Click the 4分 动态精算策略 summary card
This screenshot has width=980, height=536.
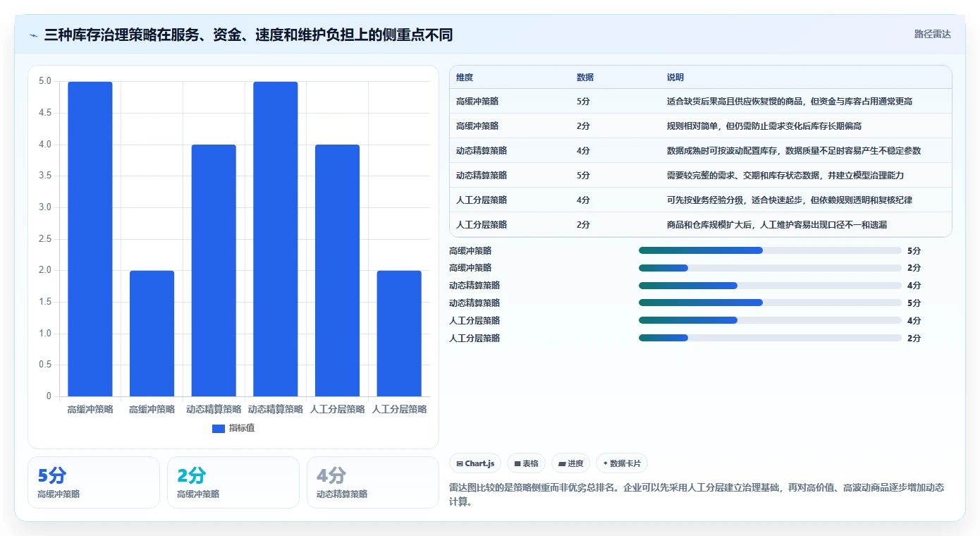pos(373,482)
